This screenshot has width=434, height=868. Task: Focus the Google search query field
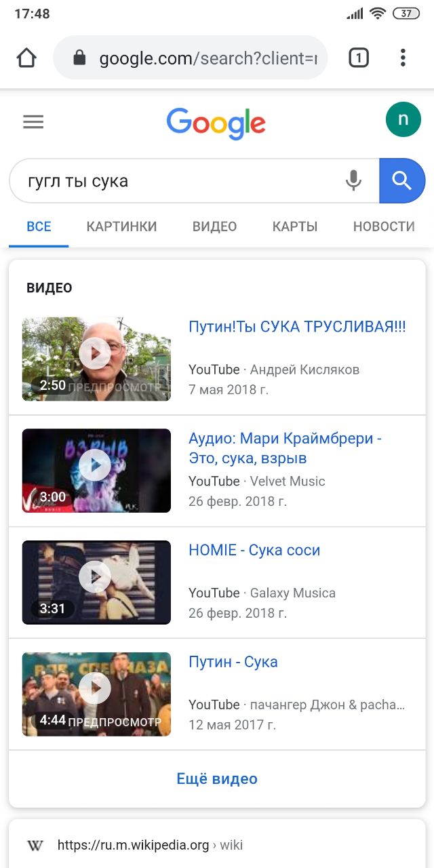pos(176,181)
